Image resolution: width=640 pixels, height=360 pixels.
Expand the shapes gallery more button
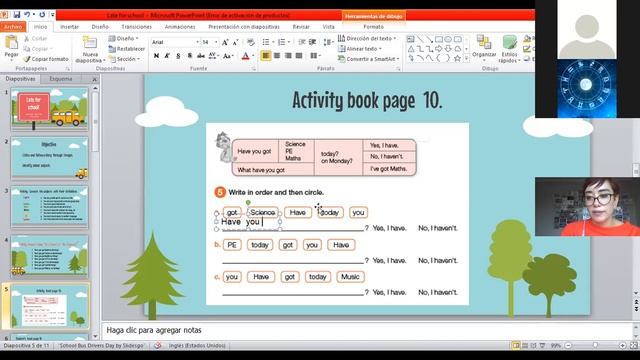point(467,58)
